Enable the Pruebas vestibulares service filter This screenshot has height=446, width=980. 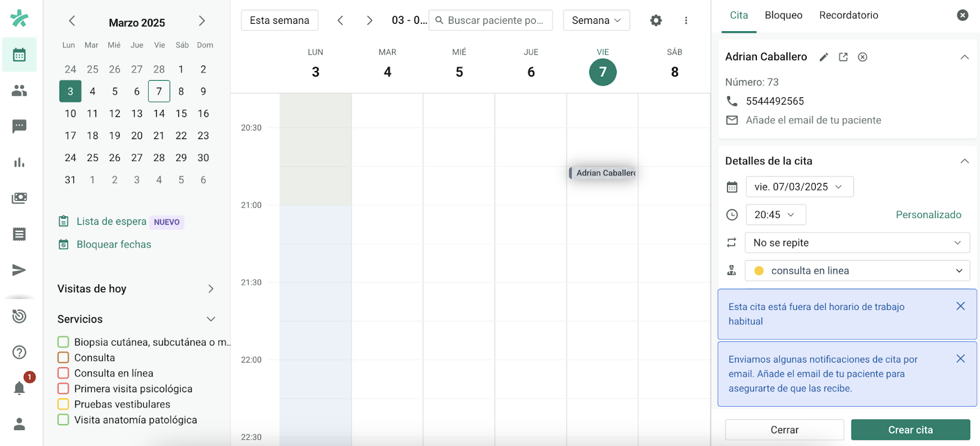(64, 404)
